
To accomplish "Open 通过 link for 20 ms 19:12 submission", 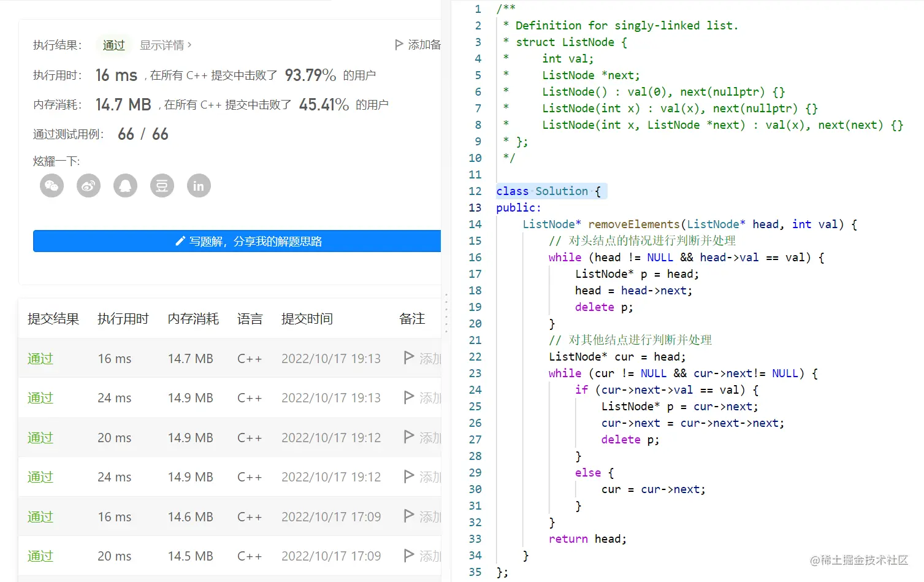I will coord(40,438).
